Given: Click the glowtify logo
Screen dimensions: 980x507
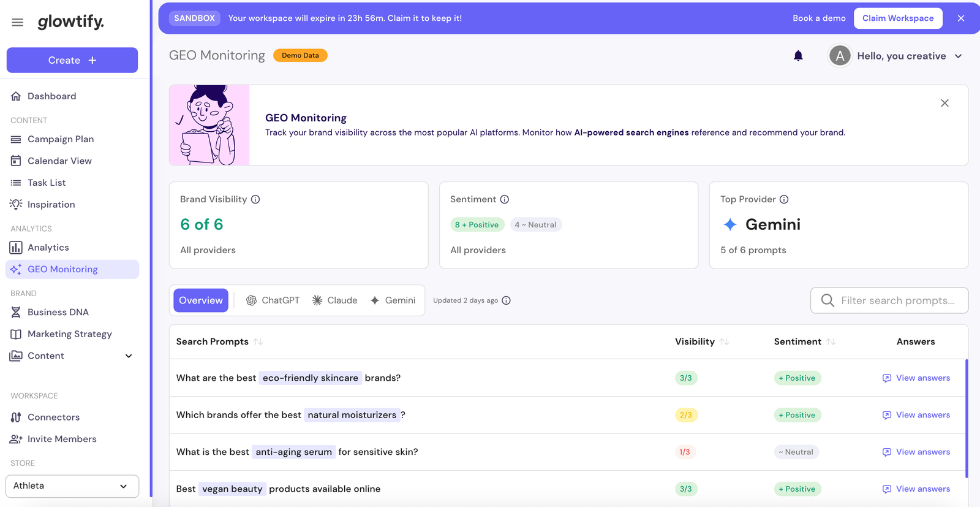Looking at the screenshot, I should [x=70, y=21].
